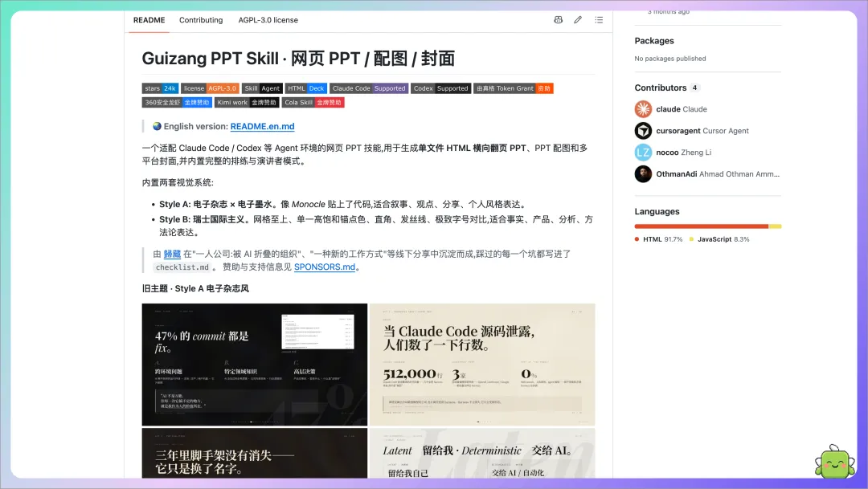Viewport: 868px width, 489px height.
Task: Click the HTML Deck badge
Action: 306,88
